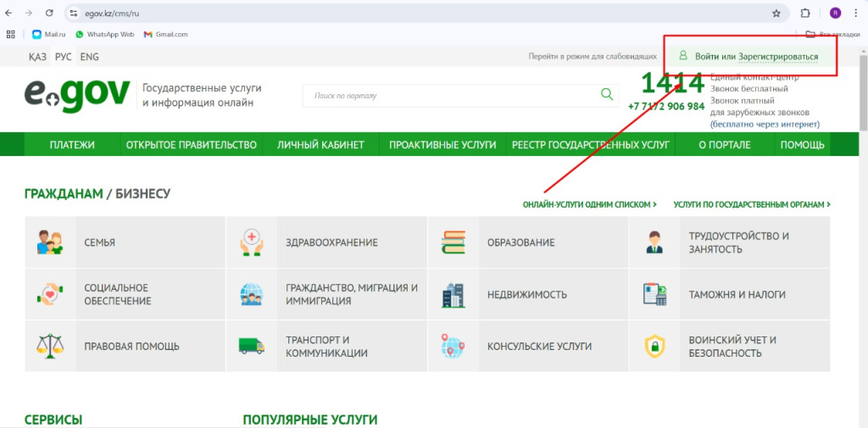Open the ПРОАКТИВНЫЕ УСЛУГИ menu
The height and width of the screenshot is (428, 868).
pyautogui.click(x=442, y=145)
